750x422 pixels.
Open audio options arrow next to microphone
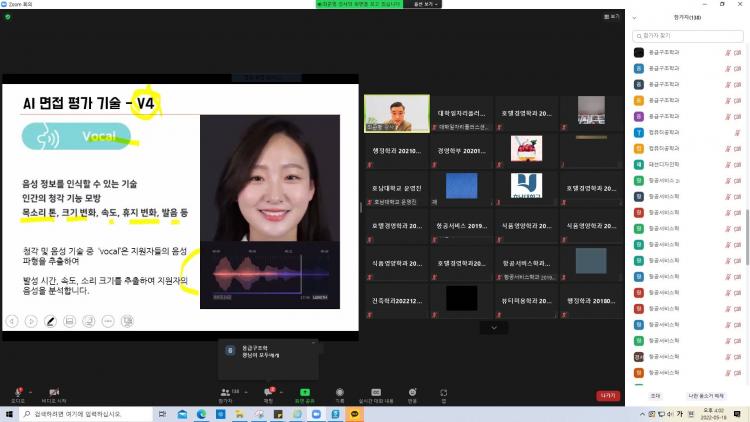31,389
